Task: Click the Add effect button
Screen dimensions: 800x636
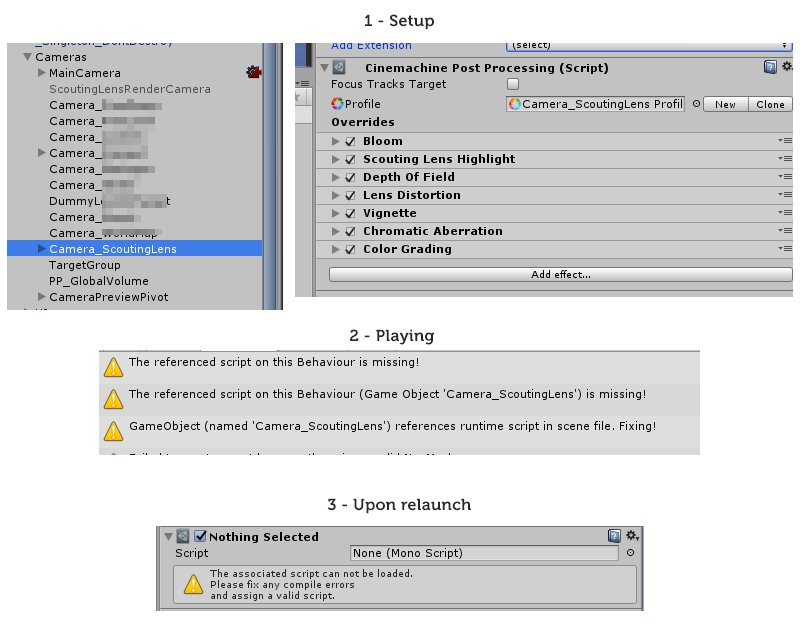Action: (x=560, y=274)
